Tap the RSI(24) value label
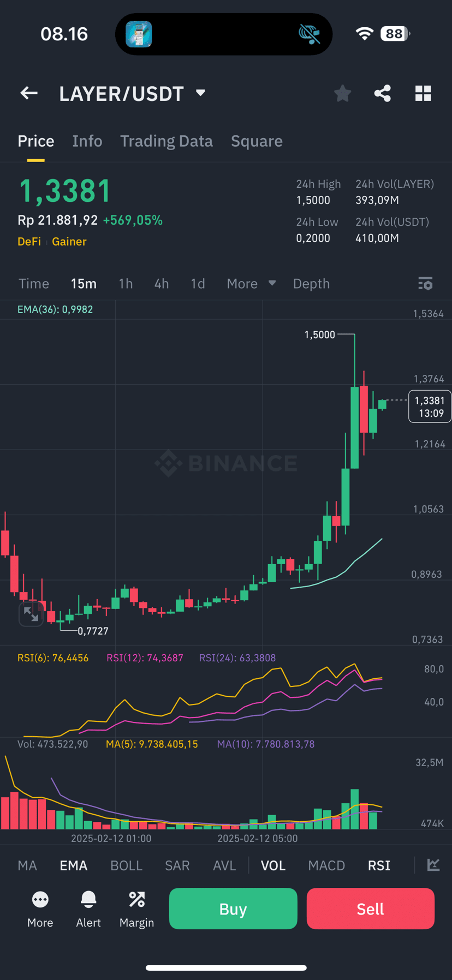Viewport: 452px width, 980px height. pyautogui.click(x=237, y=658)
